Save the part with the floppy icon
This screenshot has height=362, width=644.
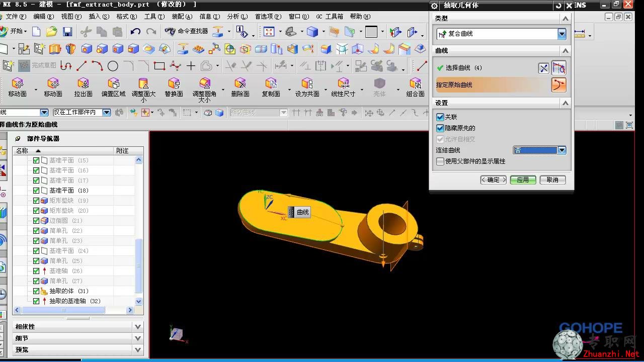[67, 32]
